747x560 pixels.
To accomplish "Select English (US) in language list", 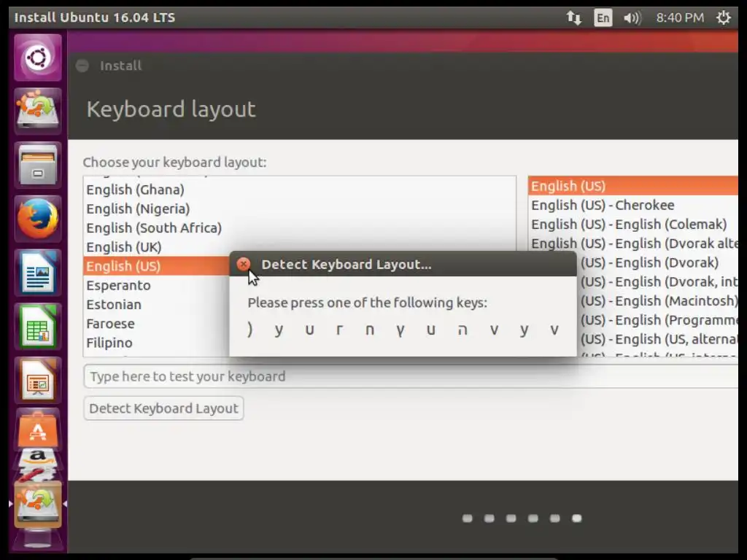I will click(156, 265).
